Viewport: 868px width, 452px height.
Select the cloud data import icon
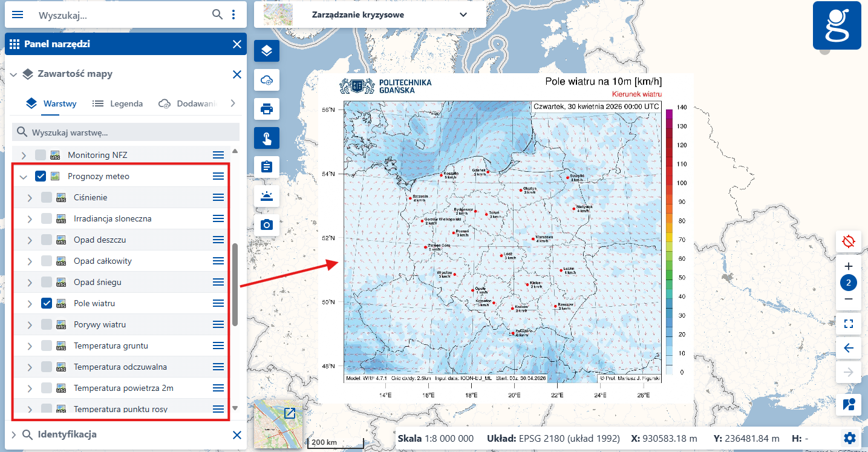coord(266,80)
